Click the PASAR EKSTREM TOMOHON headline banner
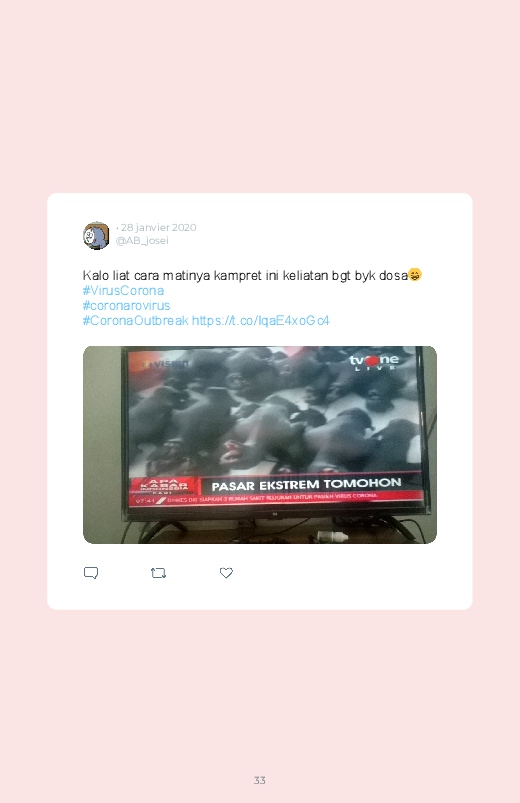 click(x=306, y=484)
